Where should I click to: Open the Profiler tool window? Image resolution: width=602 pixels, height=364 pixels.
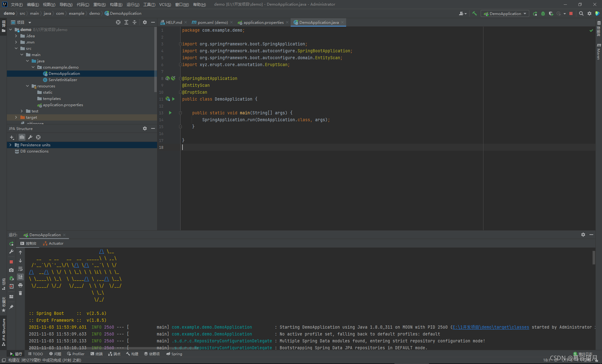[x=76, y=354]
